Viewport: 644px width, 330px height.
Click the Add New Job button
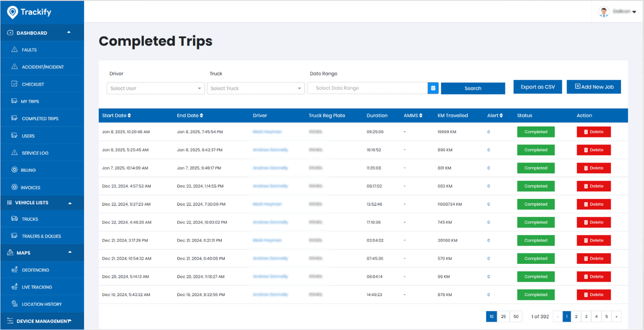click(594, 87)
